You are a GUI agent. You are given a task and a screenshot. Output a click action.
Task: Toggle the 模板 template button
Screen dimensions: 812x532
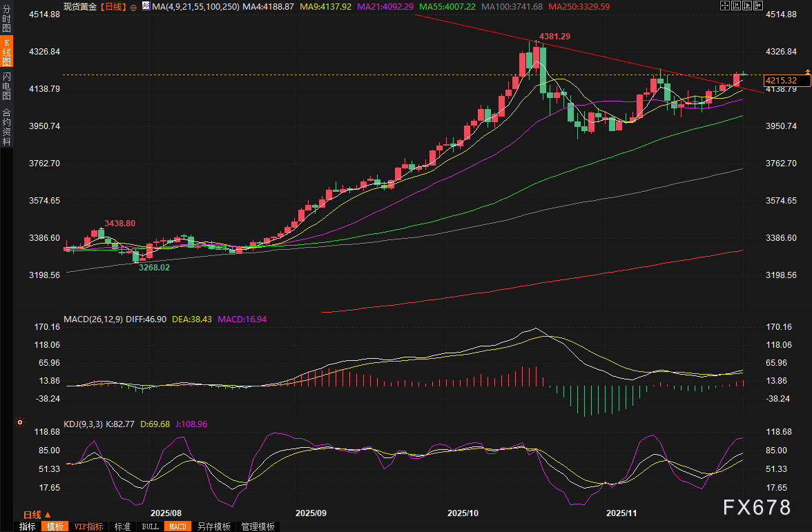(x=55, y=526)
